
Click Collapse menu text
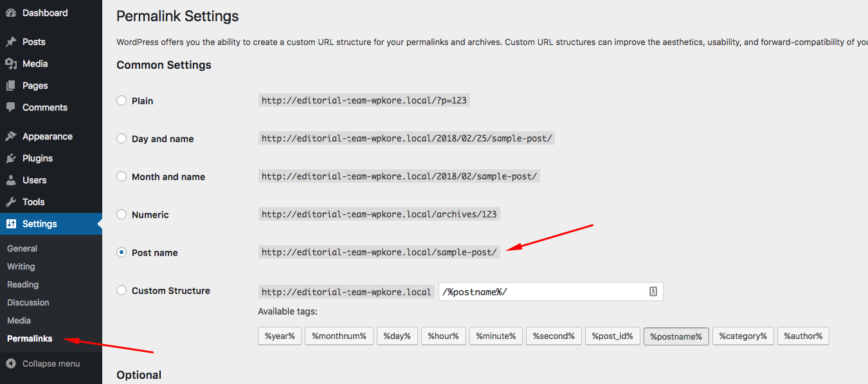[x=51, y=363]
